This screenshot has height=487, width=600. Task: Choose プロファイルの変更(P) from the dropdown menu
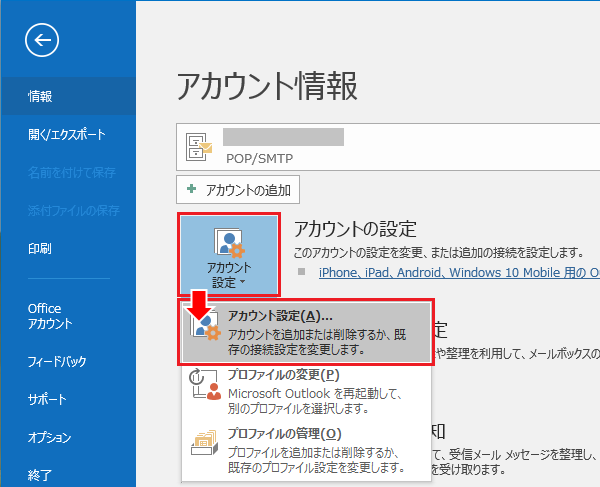tap(283, 375)
